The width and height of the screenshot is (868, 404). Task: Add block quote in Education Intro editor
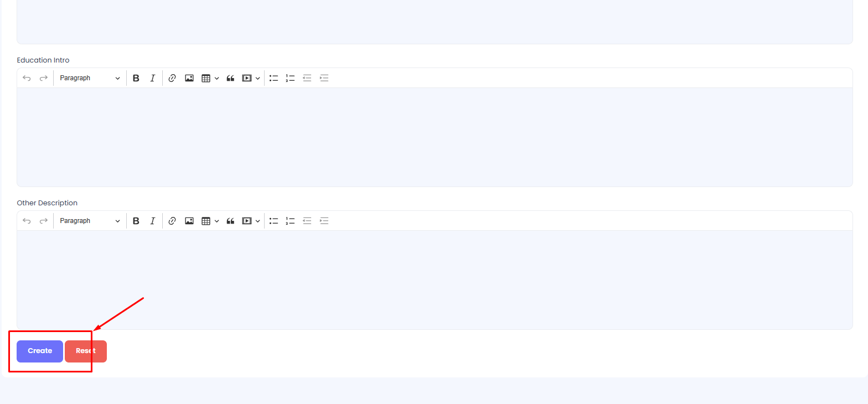(x=230, y=78)
